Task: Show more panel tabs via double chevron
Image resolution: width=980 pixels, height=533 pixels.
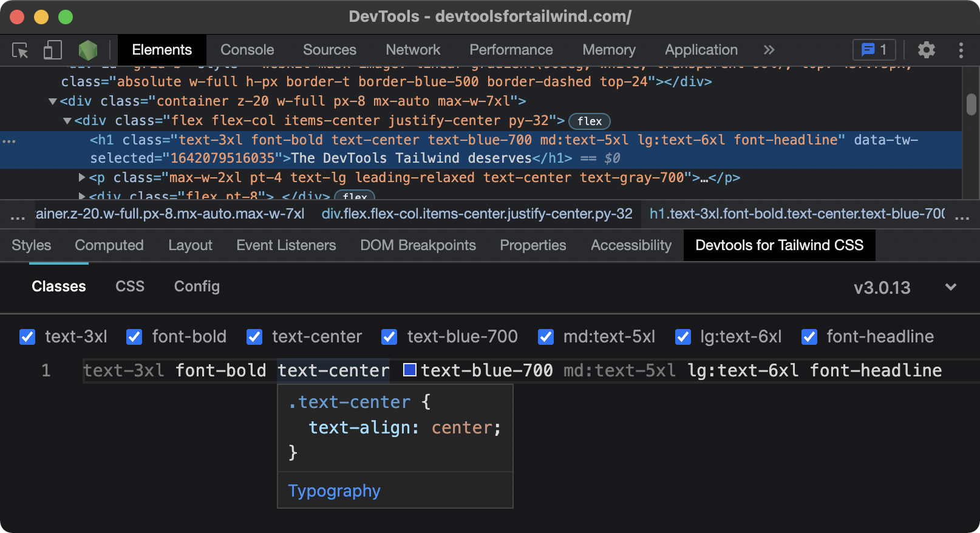Action: pyautogui.click(x=769, y=50)
